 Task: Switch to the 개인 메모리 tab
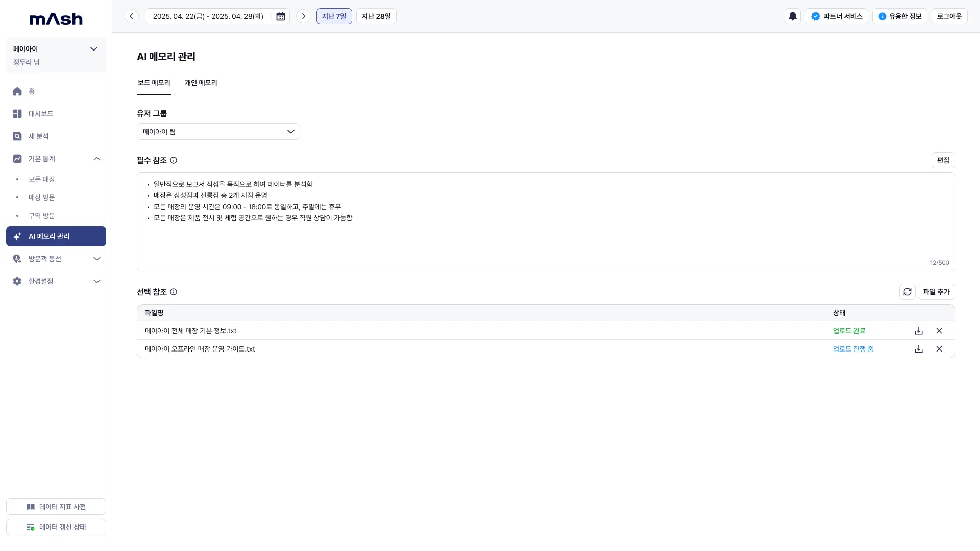pyautogui.click(x=201, y=83)
